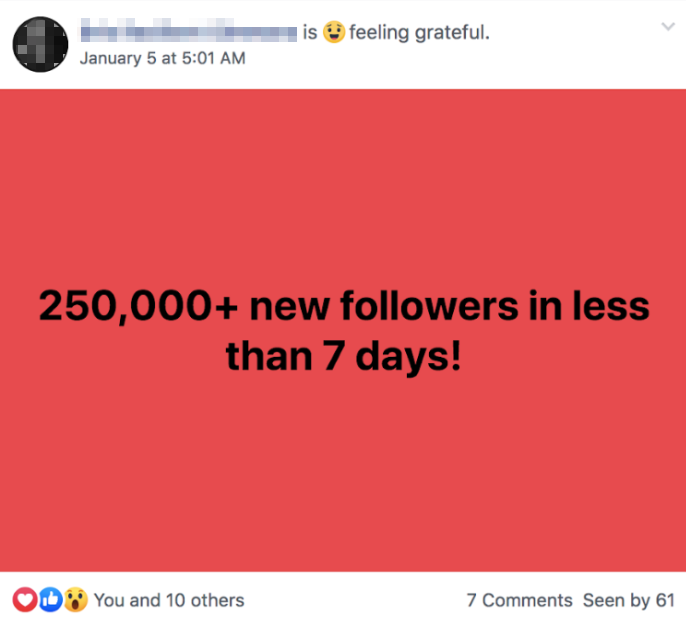The height and width of the screenshot is (626, 686).
Task: Click the wow face reaction icon
Action: click(x=75, y=600)
